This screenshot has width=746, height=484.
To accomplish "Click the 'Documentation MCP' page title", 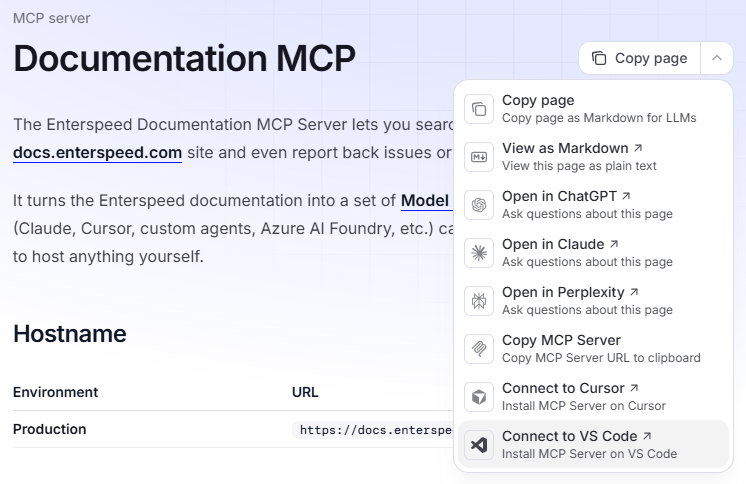I will 185,59.
